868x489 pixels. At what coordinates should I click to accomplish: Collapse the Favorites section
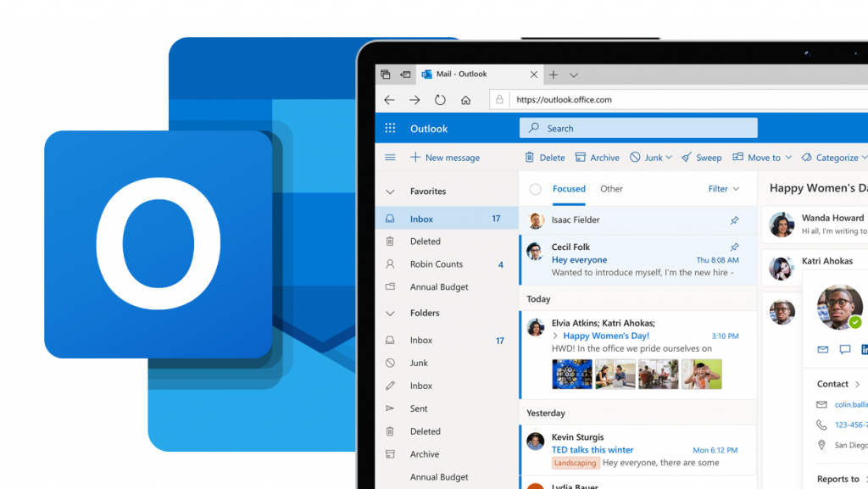click(390, 192)
